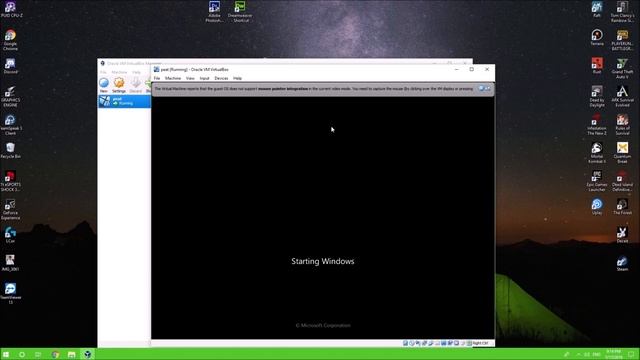Open Settings in VirtualBox Manager toolbar
The image size is (640, 360).
tap(119, 85)
